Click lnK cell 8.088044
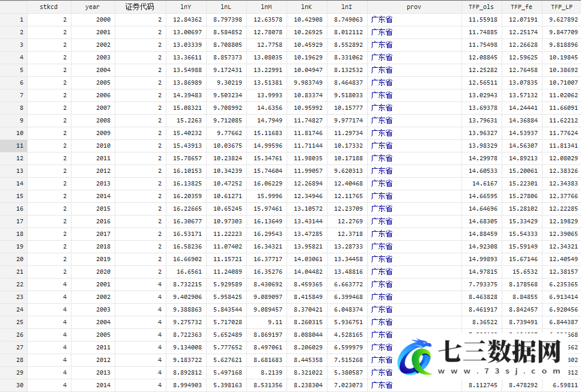581x392 pixels. coord(308,334)
